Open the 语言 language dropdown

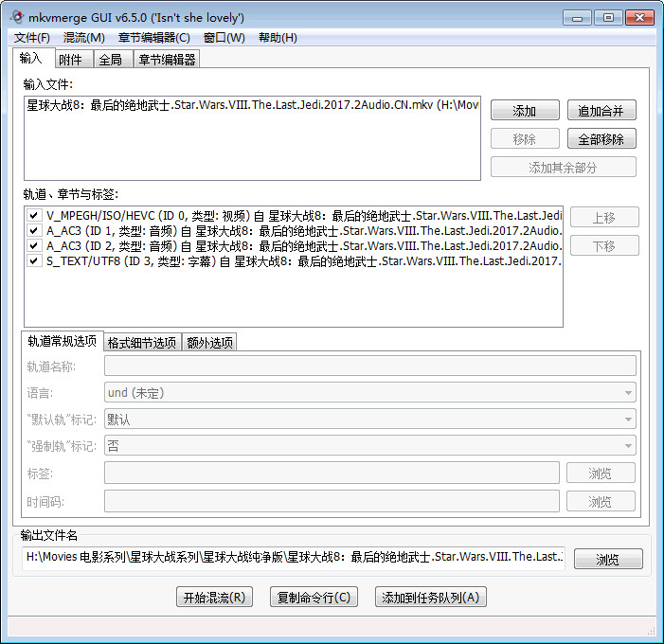point(369,392)
